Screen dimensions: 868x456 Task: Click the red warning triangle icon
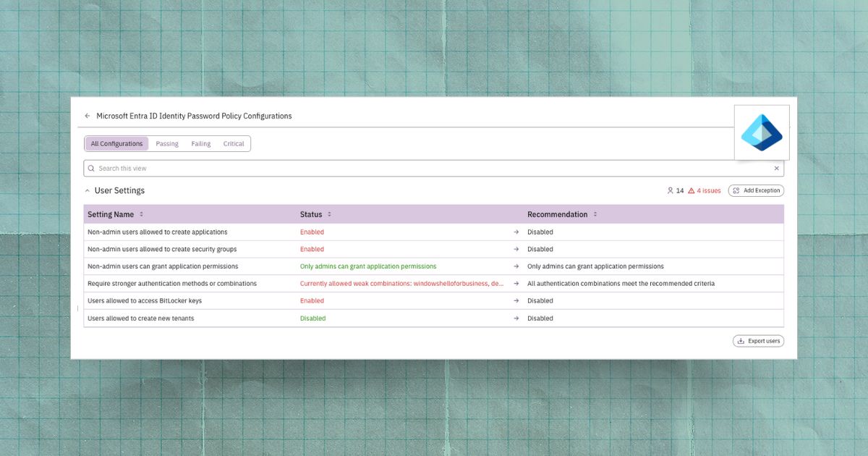(692, 191)
